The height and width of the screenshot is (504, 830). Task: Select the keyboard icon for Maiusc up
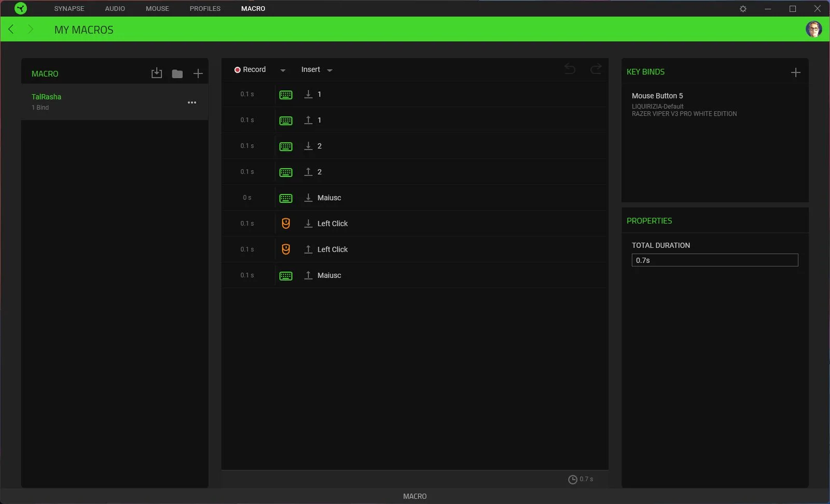point(286,276)
